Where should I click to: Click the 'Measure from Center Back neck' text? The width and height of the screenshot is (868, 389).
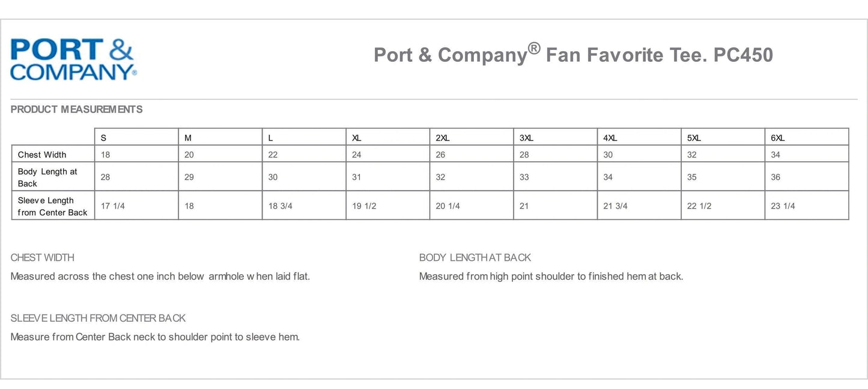[155, 337]
